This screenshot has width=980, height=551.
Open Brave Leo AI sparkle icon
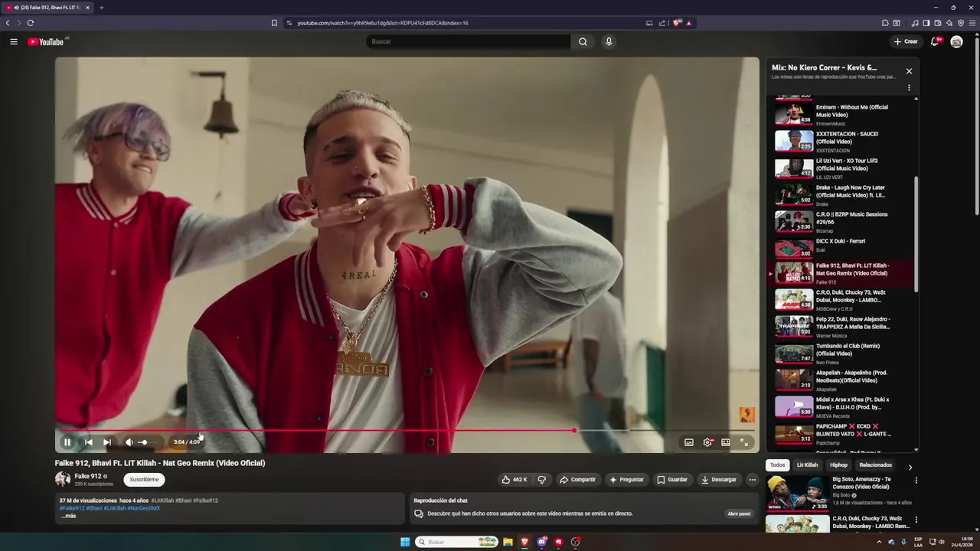pyautogui.click(x=949, y=23)
